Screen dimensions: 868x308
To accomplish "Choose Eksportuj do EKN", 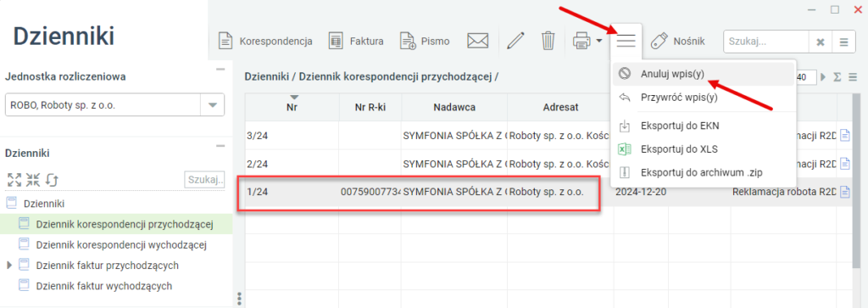I will (x=703, y=126).
